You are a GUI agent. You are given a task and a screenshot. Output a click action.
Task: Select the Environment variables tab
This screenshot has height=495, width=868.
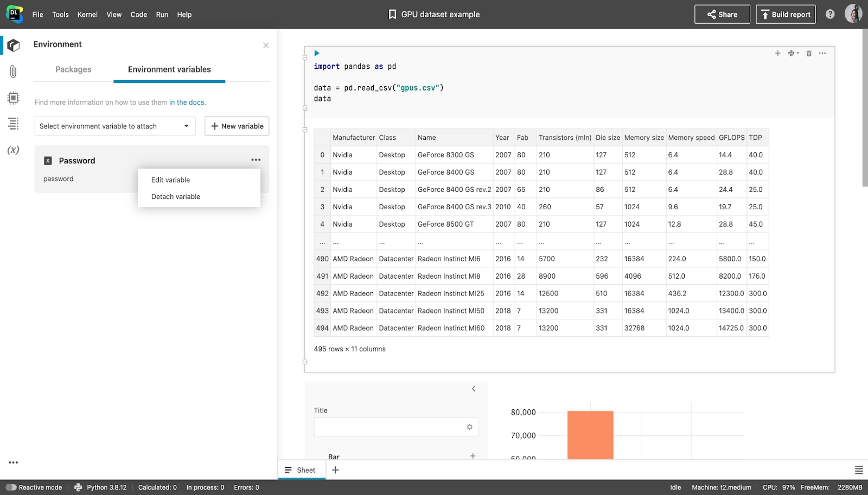pos(169,69)
